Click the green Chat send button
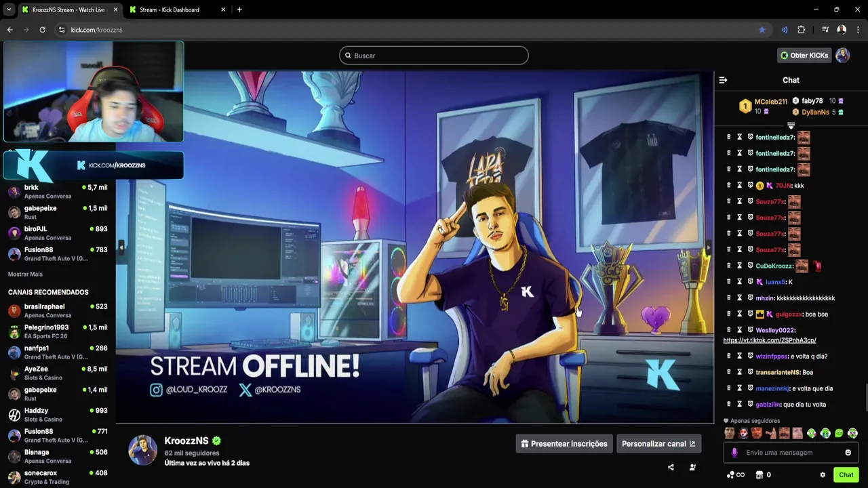 (x=846, y=475)
